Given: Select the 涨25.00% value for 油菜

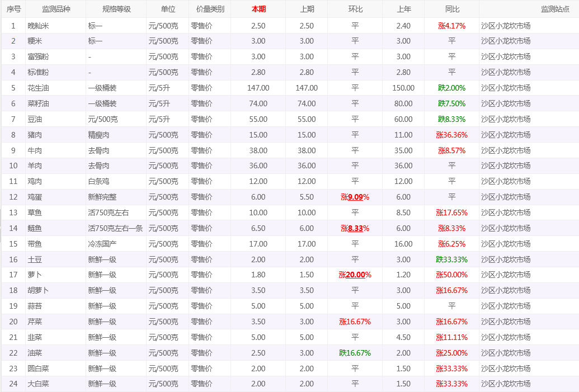Looking at the screenshot, I should point(451,353).
